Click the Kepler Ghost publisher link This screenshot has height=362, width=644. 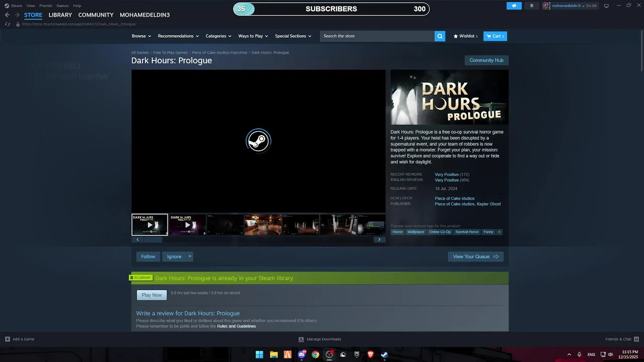(489, 204)
